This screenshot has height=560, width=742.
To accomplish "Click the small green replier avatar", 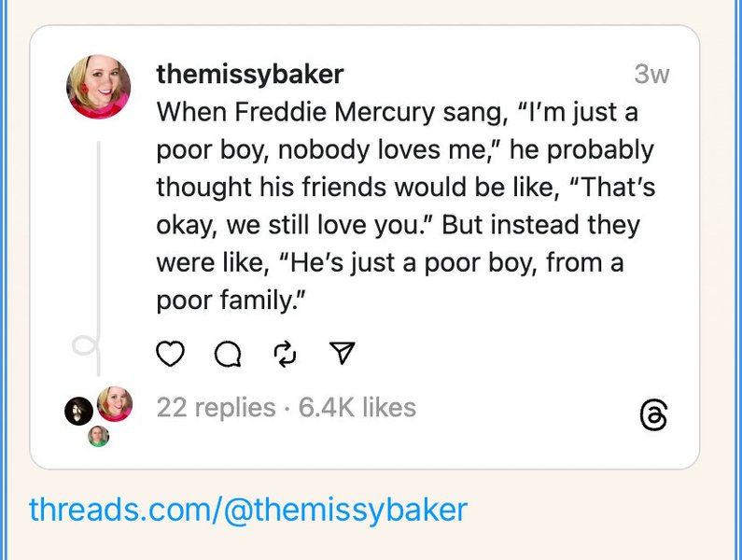I will pyautogui.click(x=98, y=436).
